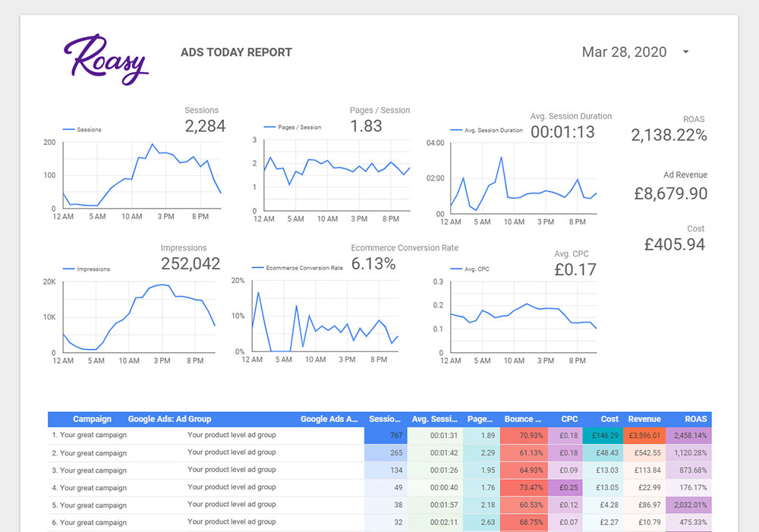Select the red 70.93% bounce rate cell
759x532 pixels.
pyautogui.click(x=524, y=436)
